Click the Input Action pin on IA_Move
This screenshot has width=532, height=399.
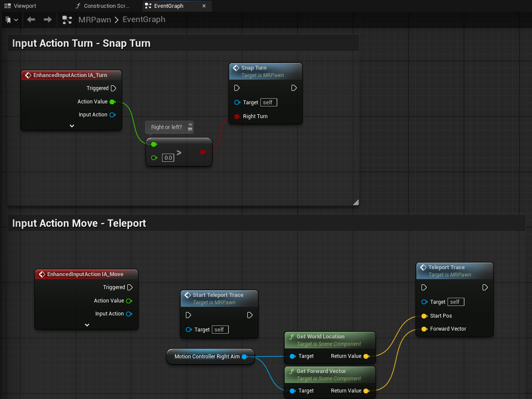[129, 314]
